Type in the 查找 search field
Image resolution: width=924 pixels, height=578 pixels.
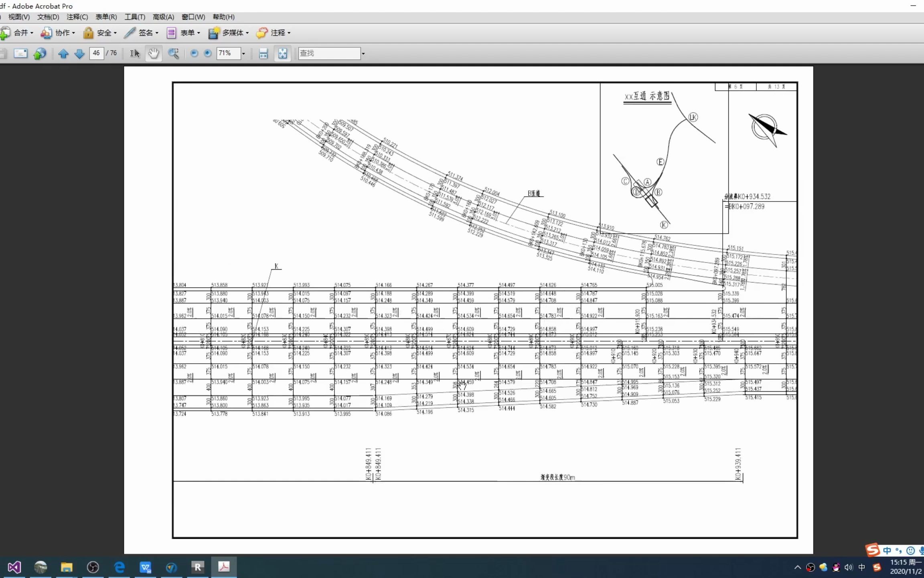329,53
